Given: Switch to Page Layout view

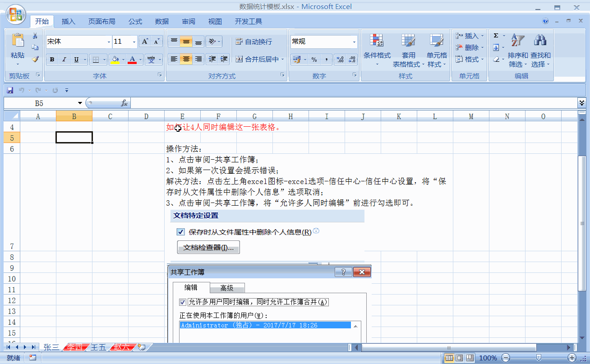Looking at the screenshot, I should point(459,358).
